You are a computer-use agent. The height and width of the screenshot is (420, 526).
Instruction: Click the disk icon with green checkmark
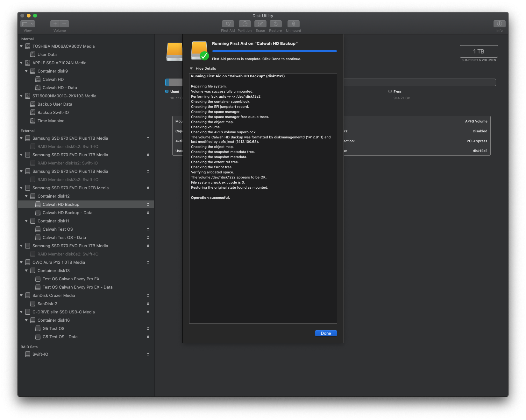(x=200, y=51)
